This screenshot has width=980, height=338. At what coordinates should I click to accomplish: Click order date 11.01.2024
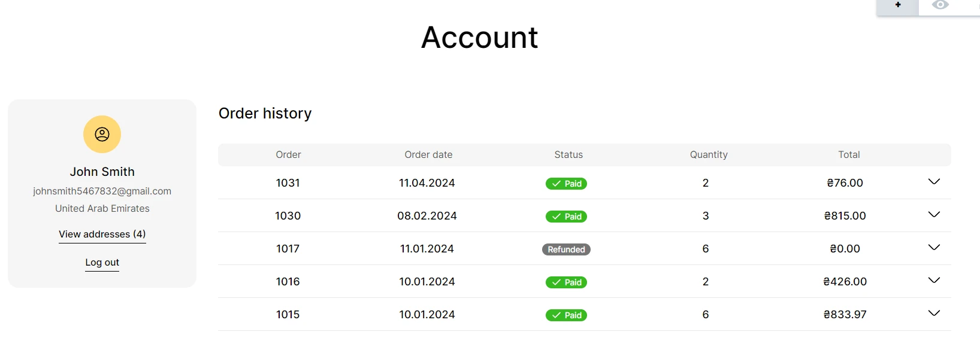coord(427,249)
